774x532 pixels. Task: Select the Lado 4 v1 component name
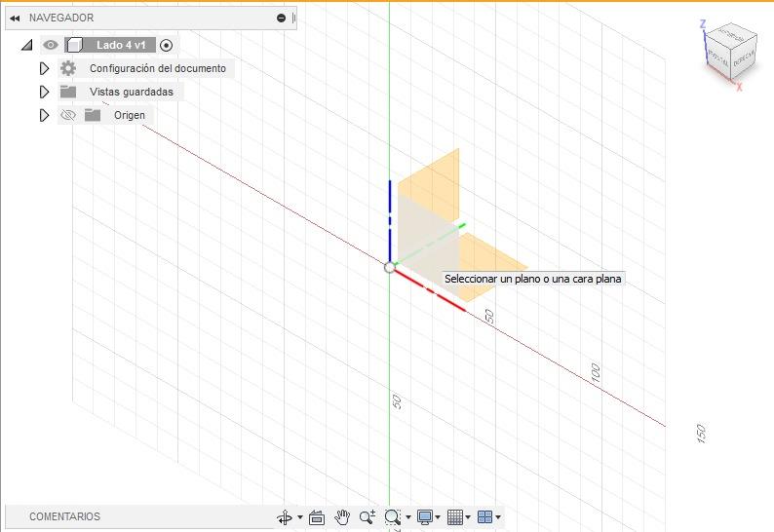pos(121,45)
